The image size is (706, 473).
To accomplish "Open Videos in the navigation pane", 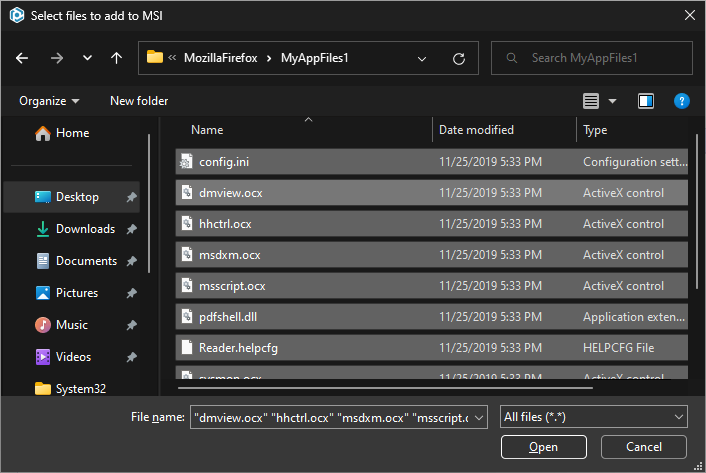I will [x=73, y=357].
